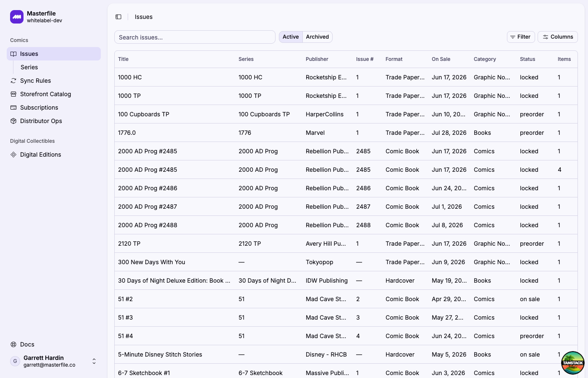Screen dimensions: 588x378
Task: Open the 51 #2 issue row
Action: [346, 299]
